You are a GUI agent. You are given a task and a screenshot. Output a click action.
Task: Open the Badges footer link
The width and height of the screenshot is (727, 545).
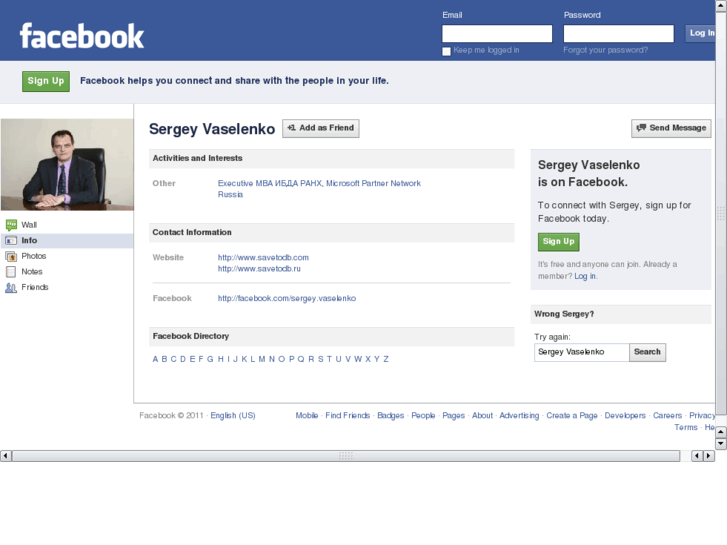click(x=391, y=416)
